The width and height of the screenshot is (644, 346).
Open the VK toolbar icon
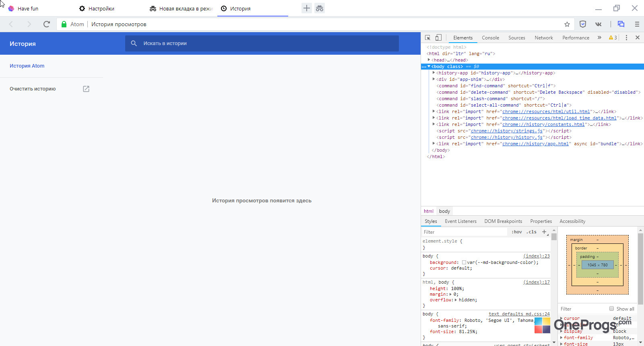tap(599, 24)
